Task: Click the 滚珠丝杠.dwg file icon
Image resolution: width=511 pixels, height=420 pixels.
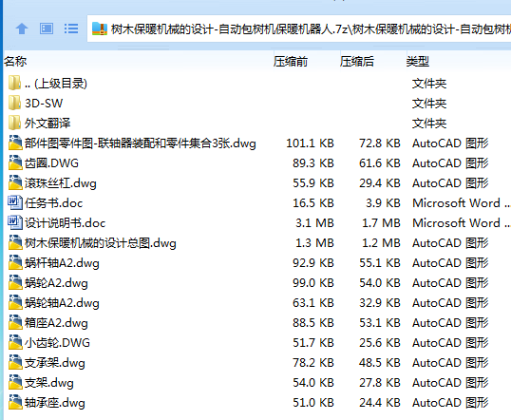Action: 15,182
